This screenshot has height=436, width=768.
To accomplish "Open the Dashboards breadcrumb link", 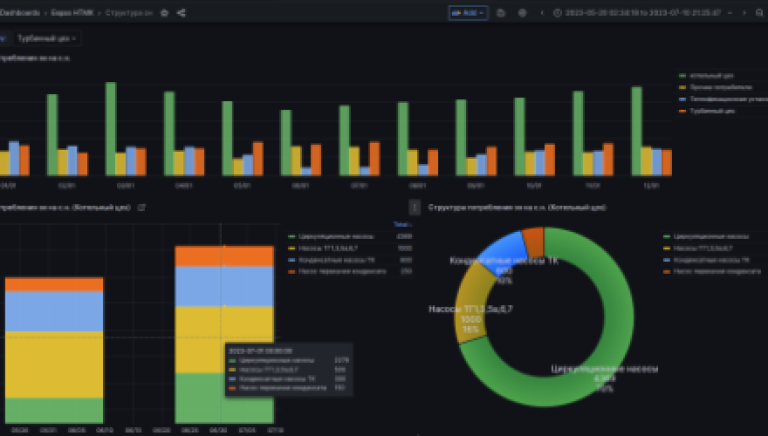I will tap(22, 13).
